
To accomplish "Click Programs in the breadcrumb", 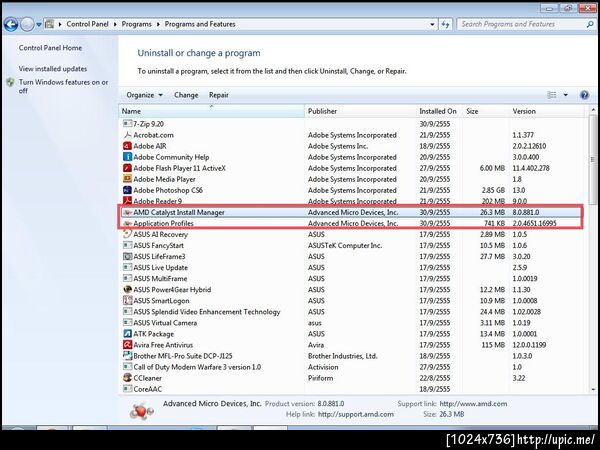I will [x=137, y=24].
